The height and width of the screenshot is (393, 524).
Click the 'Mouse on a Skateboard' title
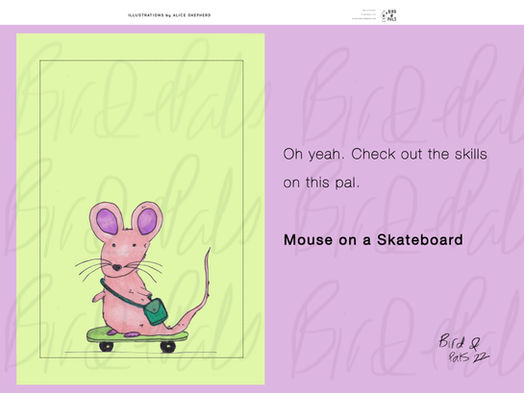point(373,240)
